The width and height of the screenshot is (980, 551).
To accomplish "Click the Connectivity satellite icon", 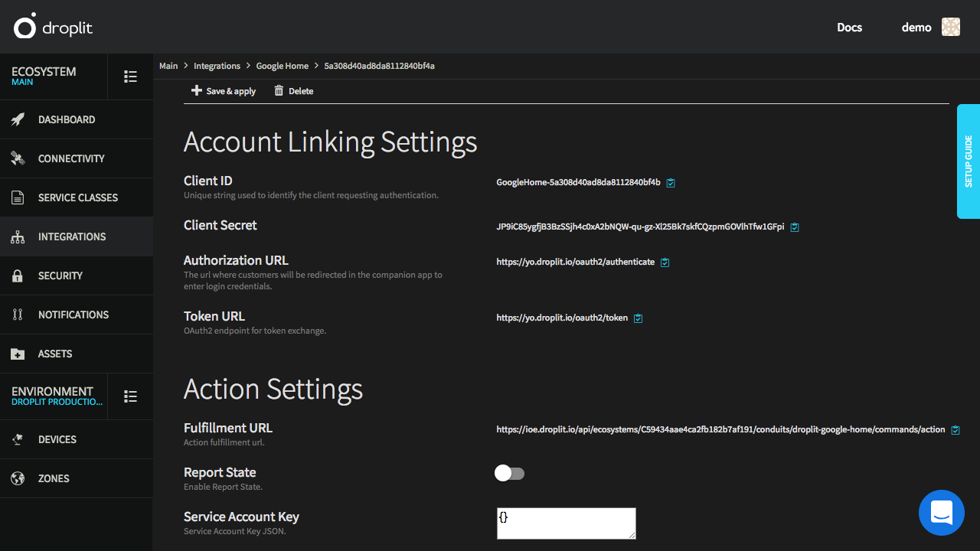I will [18, 158].
